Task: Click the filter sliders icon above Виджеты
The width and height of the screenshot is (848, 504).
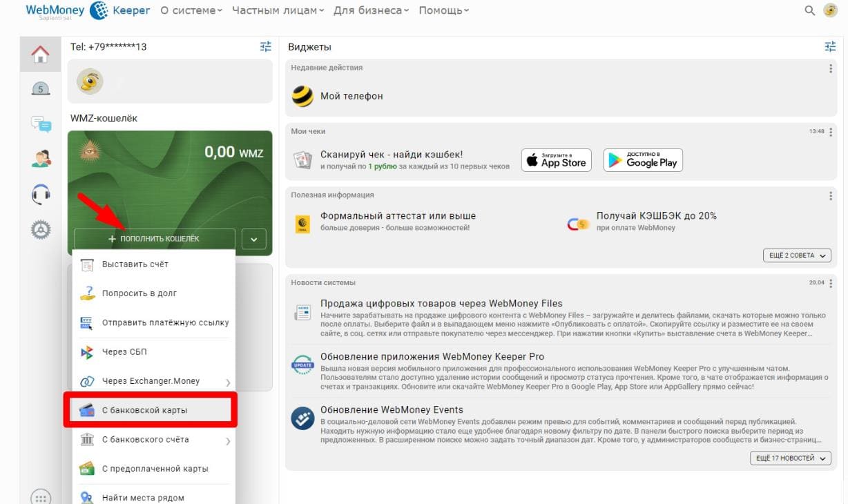Action: click(x=829, y=47)
